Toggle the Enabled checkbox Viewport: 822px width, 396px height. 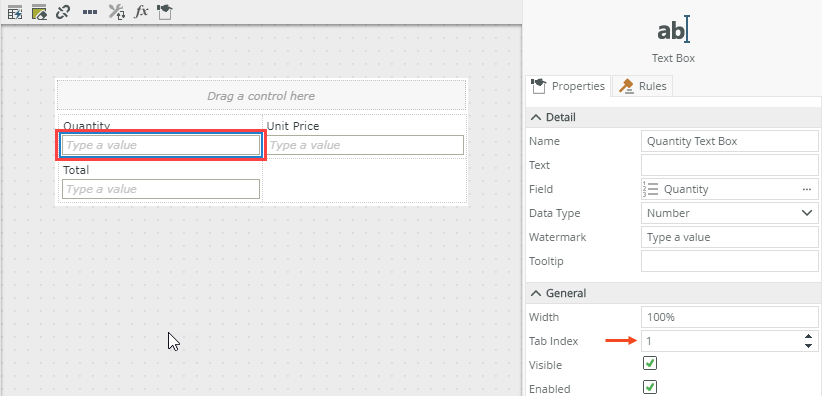pos(650,387)
